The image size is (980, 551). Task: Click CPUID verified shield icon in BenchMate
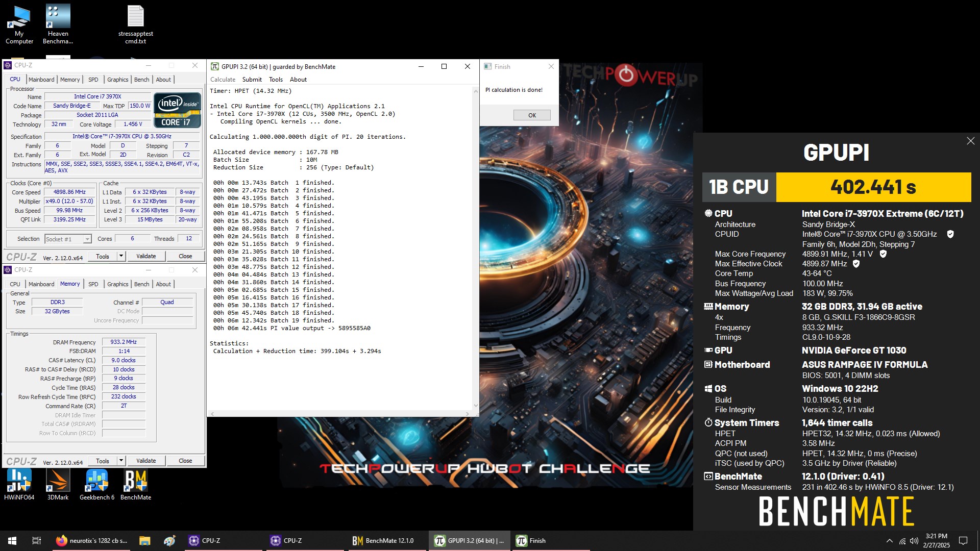(x=950, y=234)
